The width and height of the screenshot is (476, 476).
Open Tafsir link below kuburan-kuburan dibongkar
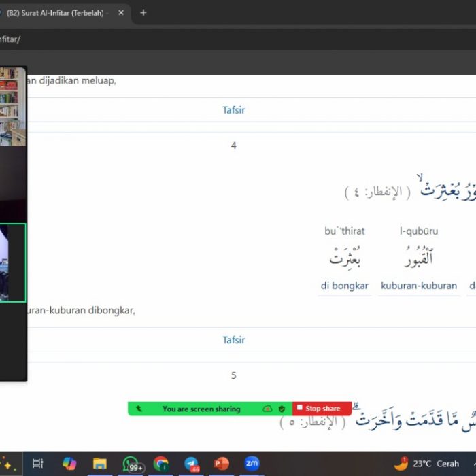(233, 340)
